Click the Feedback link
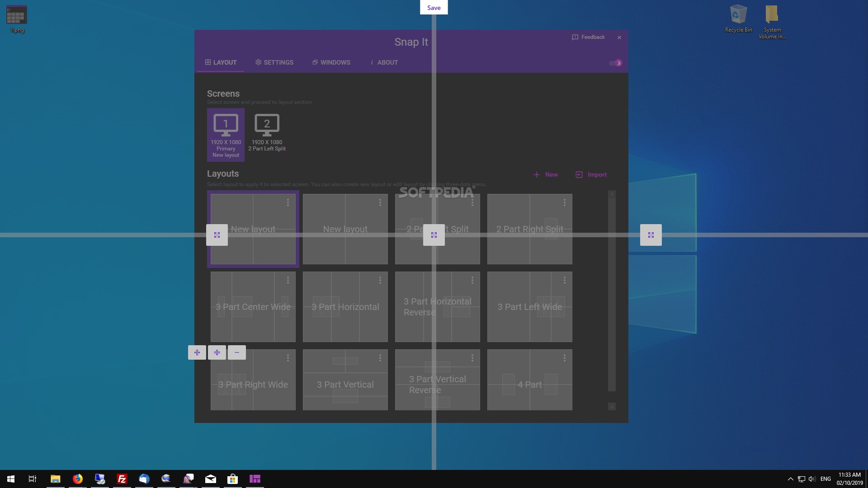Image resolution: width=868 pixels, height=488 pixels. pyautogui.click(x=589, y=37)
